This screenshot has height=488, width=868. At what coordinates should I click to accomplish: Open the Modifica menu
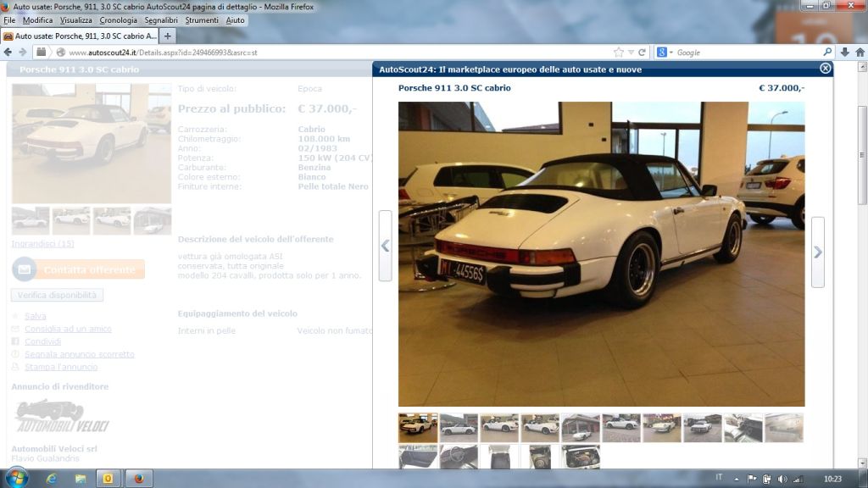pos(37,20)
